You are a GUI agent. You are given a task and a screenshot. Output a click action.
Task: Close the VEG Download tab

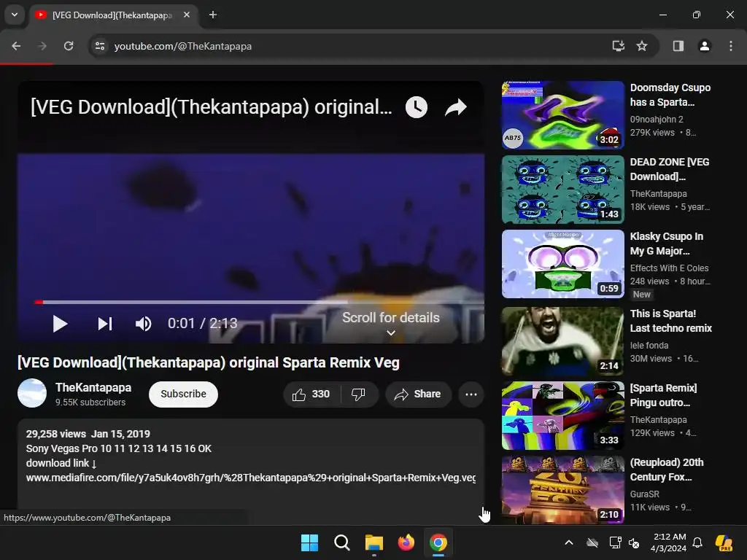point(187,15)
